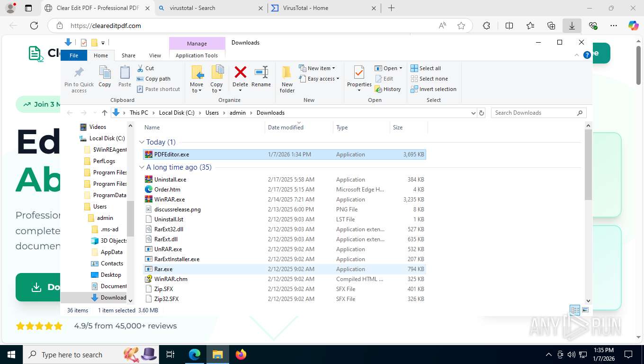644x364 pixels.
Task: Sort files by Size column
Action: 408,127
